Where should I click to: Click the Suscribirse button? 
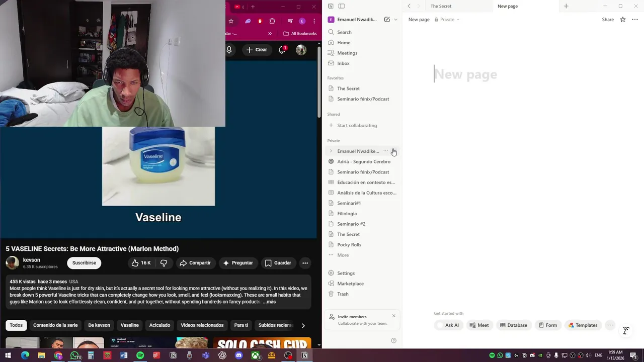(84, 263)
